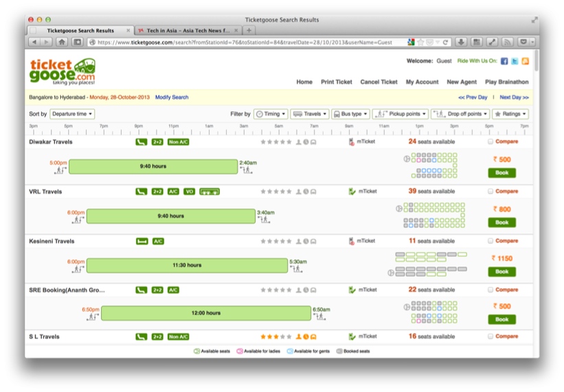This screenshot has width=564, height=392.
Task: Check Compare for S L Travels
Action: pyautogui.click(x=490, y=336)
